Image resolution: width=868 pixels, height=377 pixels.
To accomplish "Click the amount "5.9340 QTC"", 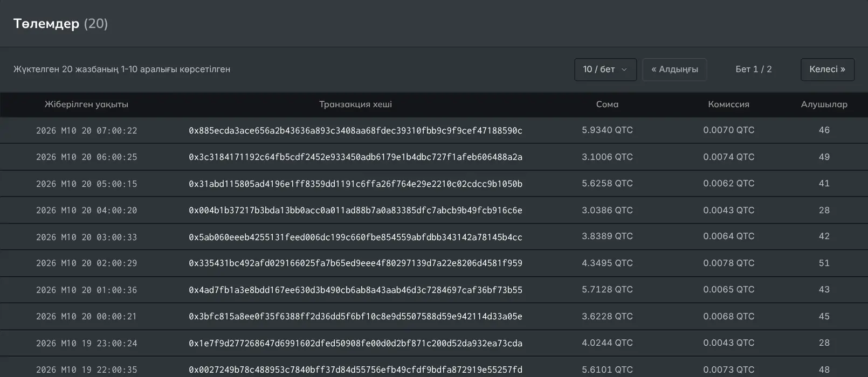I will tap(608, 130).
